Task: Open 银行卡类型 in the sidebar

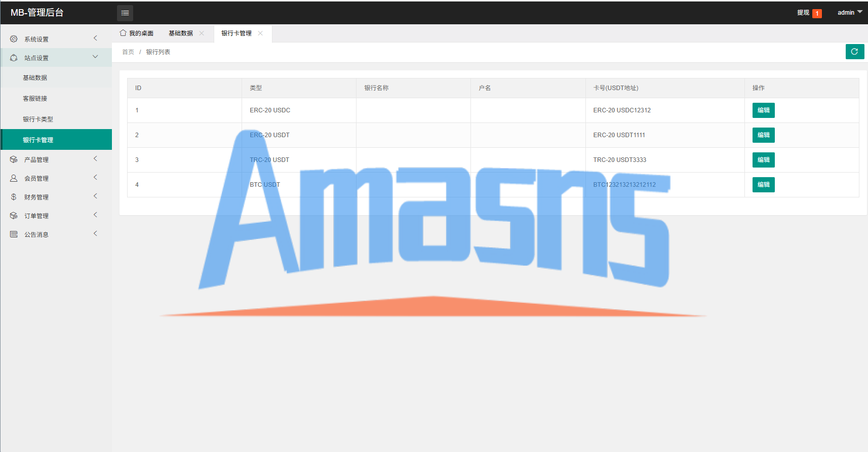Action: 56,119
